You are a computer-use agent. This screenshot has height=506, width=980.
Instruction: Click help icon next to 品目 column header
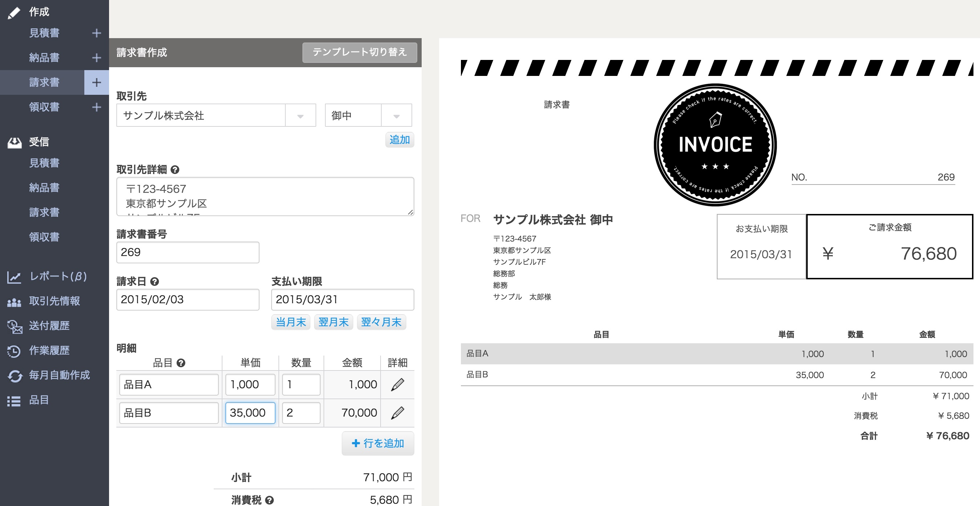point(181,363)
